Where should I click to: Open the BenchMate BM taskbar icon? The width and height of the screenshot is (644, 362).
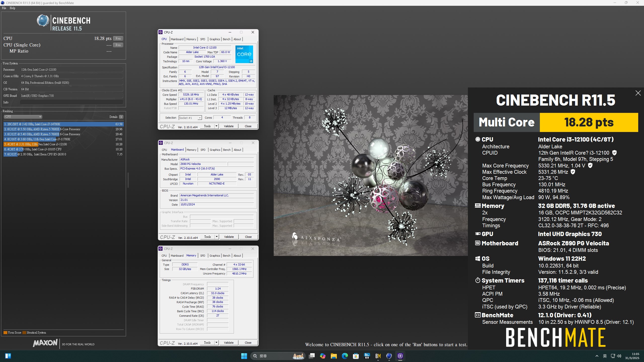[x=378, y=356]
